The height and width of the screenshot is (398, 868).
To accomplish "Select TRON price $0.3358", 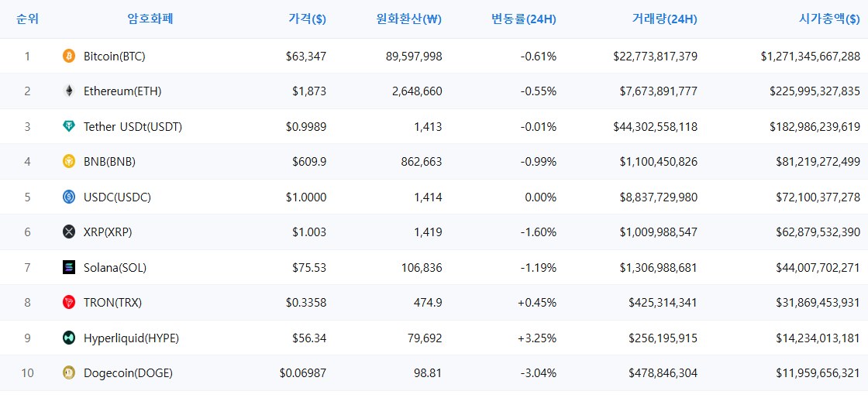I will [306, 302].
